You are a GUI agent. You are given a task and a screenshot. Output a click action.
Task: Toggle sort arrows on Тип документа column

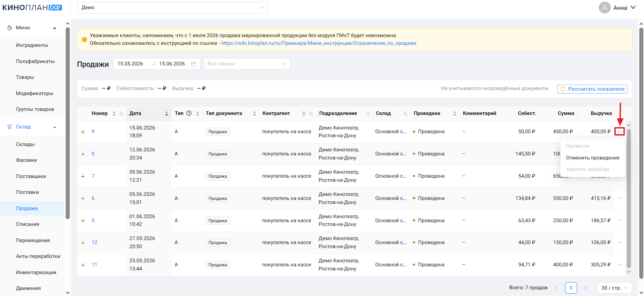(x=254, y=114)
